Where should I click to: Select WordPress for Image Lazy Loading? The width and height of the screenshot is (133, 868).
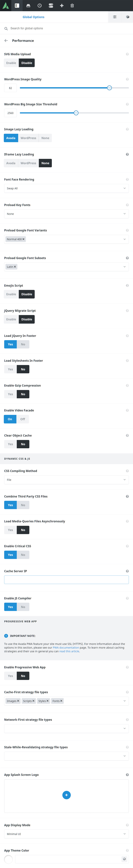28,138
